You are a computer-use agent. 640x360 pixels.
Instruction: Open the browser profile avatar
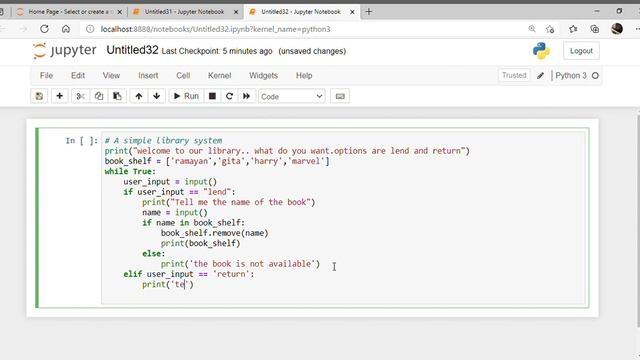click(617, 29)
